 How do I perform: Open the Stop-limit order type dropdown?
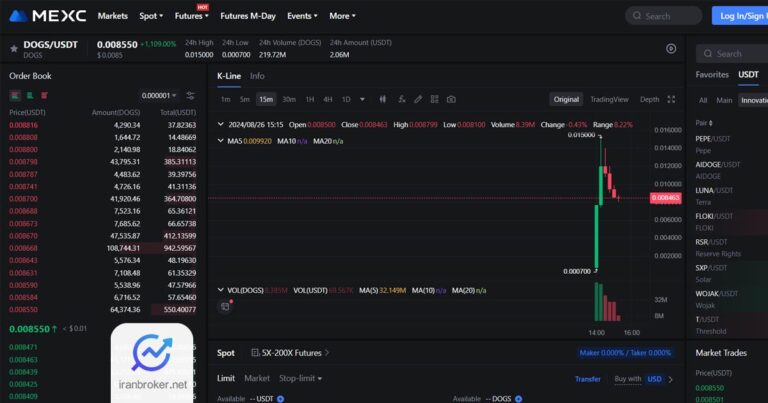(300, 379)
